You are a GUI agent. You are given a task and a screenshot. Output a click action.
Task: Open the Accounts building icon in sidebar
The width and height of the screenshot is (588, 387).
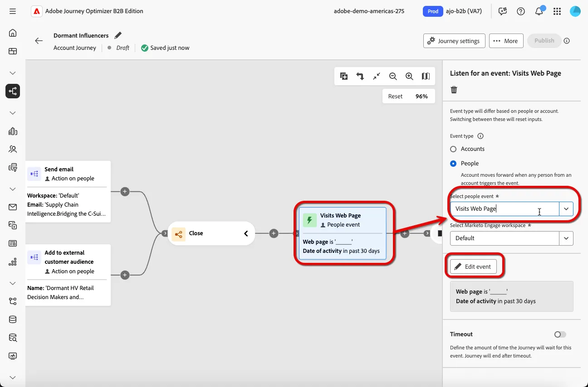[13, 131]
